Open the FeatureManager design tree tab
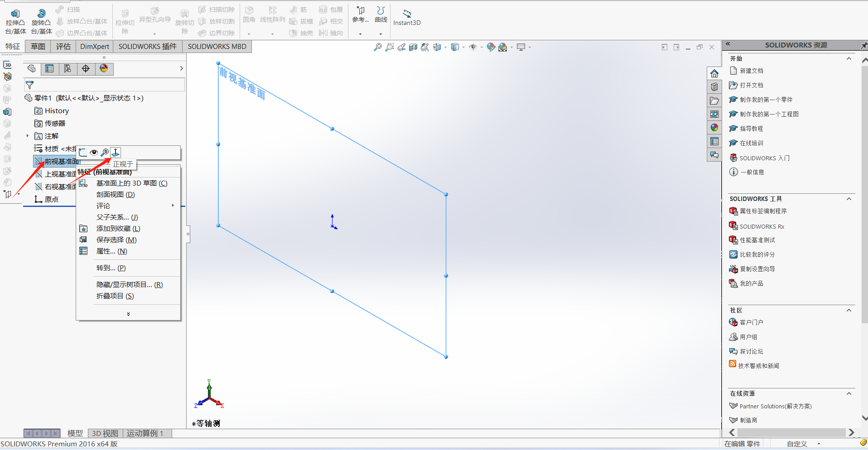 (31, 68)
